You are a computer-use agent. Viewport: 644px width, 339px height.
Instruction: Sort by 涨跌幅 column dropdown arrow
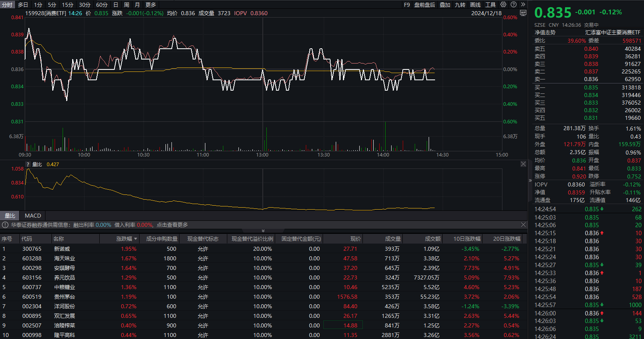click(136, 239)
